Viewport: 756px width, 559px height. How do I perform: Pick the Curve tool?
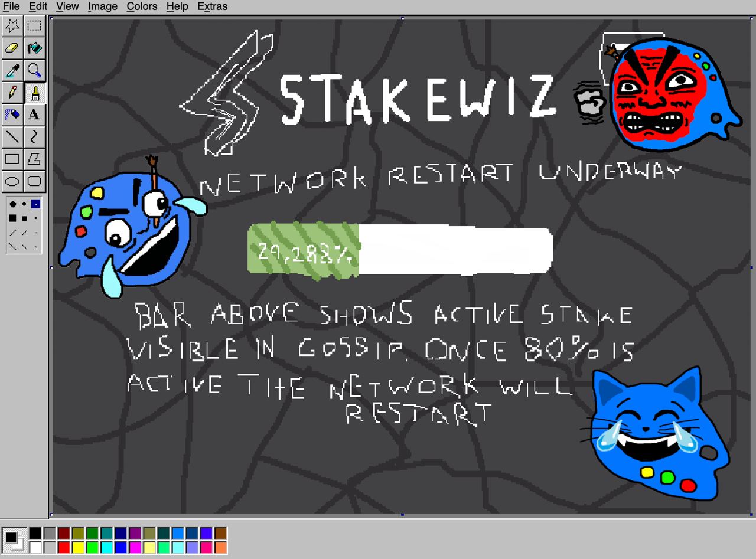(x=34, y=137)
